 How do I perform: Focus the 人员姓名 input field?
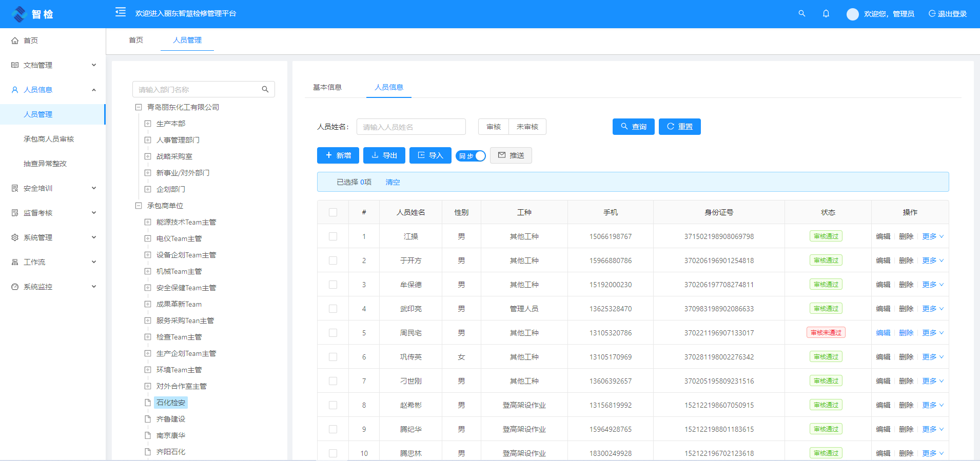click(x=411, y=127)
